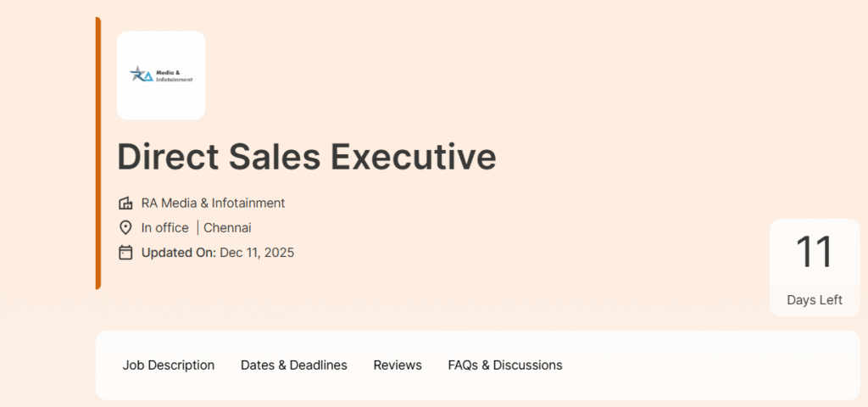868x407 pixels.
Task: Click the RA star emblem in the logo
Action: click(141, 75)
